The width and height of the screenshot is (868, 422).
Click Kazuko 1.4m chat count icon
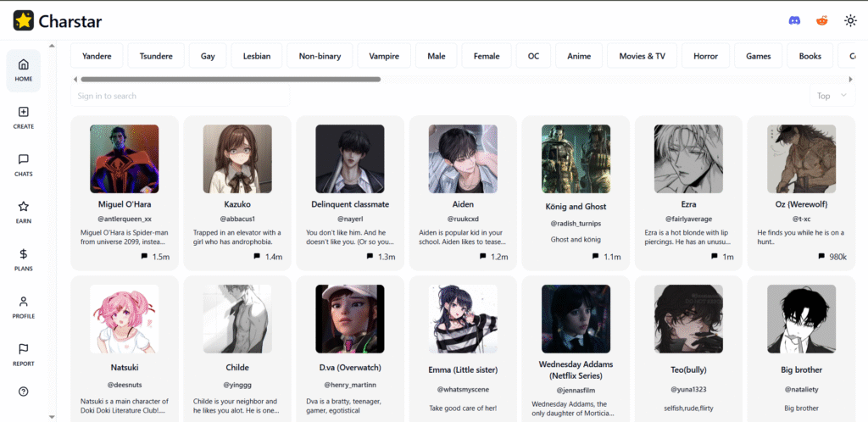[258, 257]
